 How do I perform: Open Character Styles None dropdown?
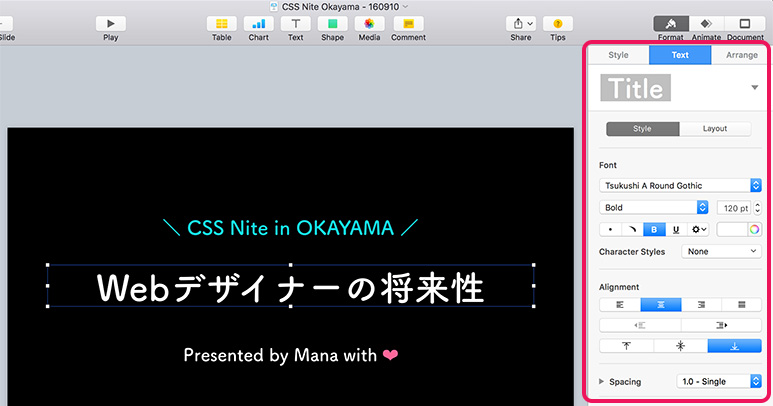click(x=721, y=251)
